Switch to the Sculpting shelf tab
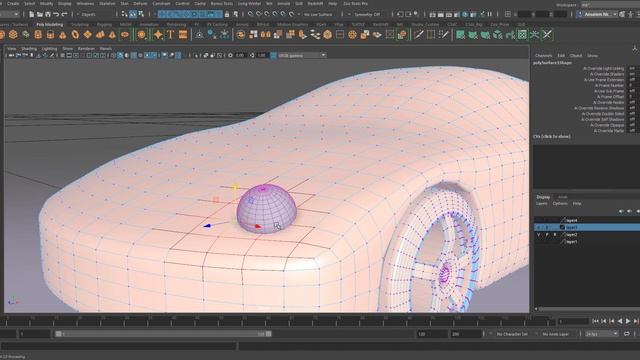640x360 pixels. [x=80, y=24]
